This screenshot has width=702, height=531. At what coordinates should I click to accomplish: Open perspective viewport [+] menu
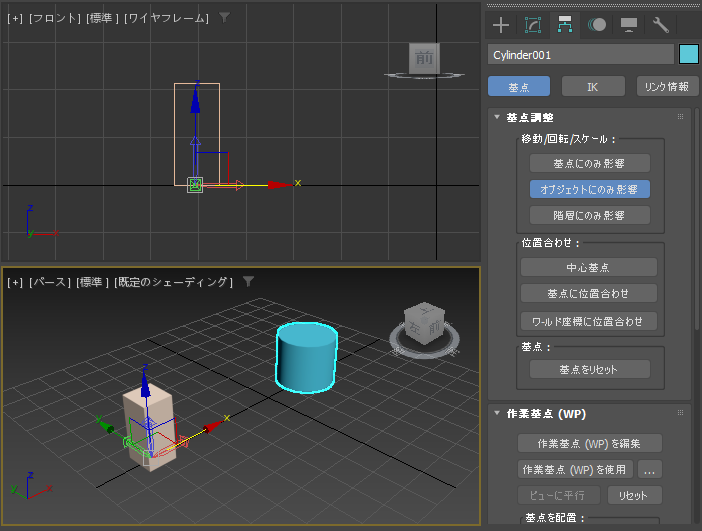point(15,283)
